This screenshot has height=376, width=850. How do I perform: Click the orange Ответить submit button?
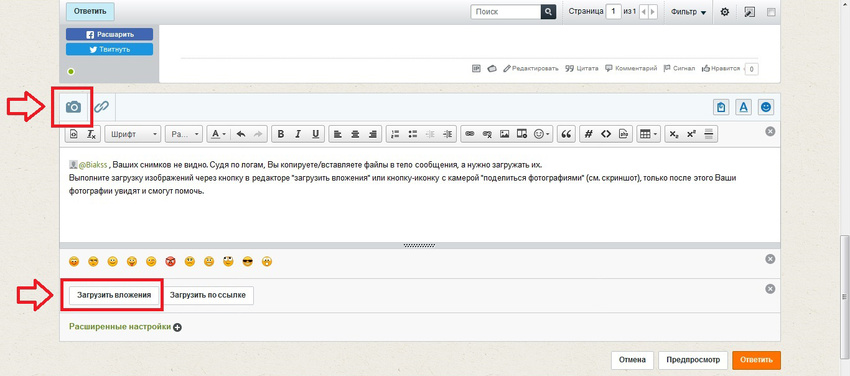pyautogui.click(x=756, y=359)
